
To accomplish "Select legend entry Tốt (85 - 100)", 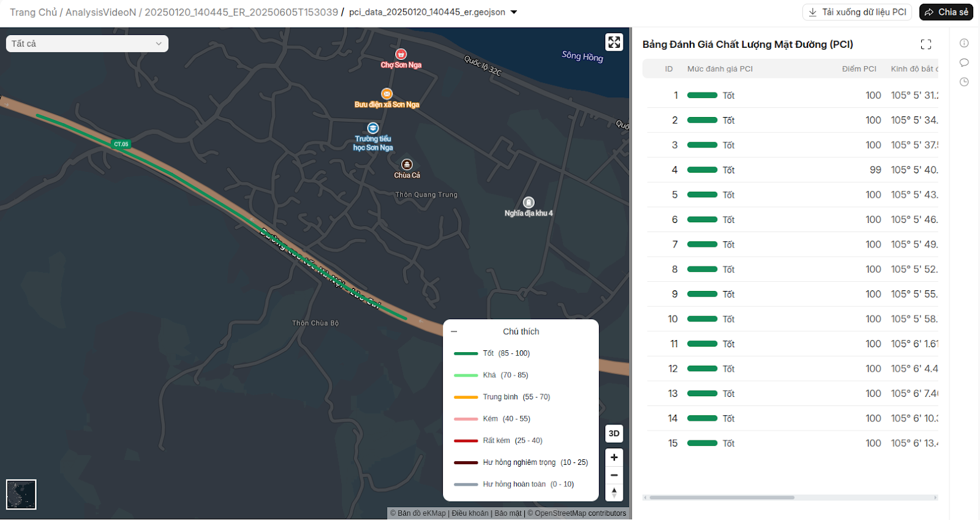I will (492, 353).
